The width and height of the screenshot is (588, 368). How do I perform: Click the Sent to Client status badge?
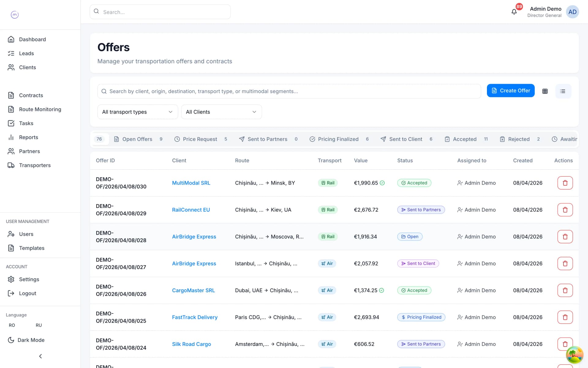pos(418,264)
